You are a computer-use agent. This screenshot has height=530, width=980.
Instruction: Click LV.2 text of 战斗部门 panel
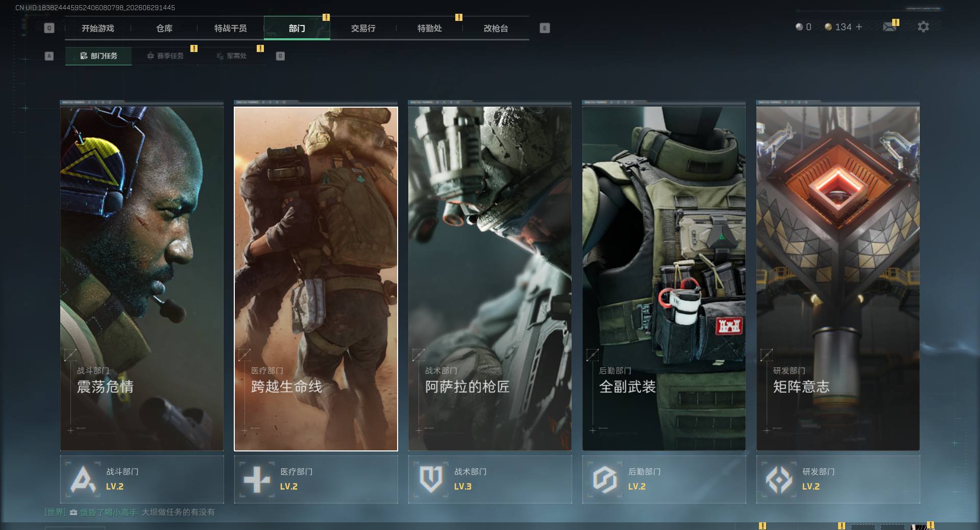click(115, 487)
